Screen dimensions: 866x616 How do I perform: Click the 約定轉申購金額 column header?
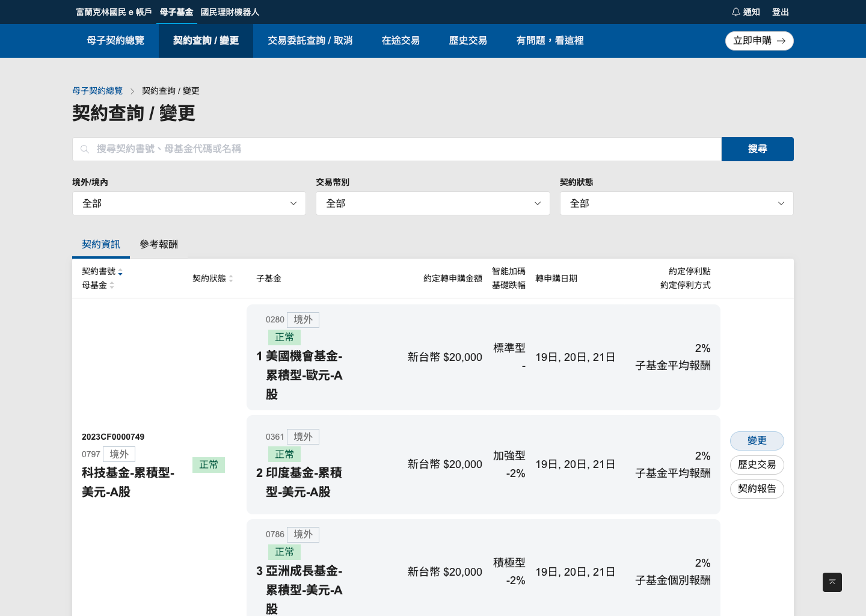pos(453,279)
